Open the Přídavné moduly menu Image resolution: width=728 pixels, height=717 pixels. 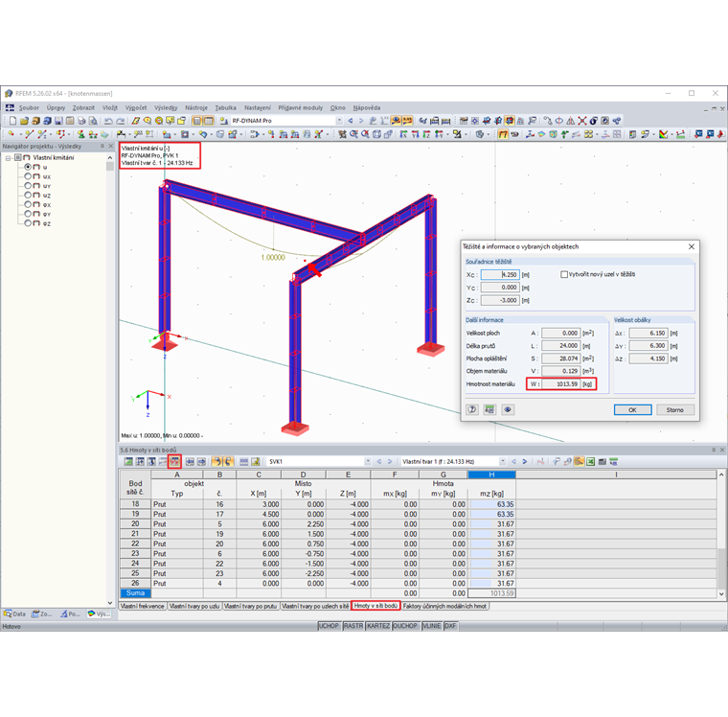click(x=301, y=107)
